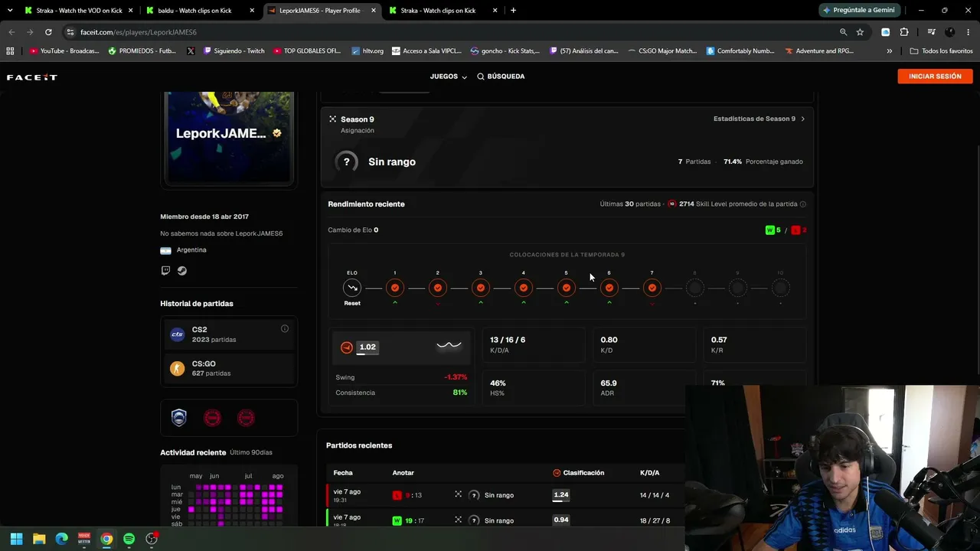Click the verified badge next to LeporkJAME
Viewport: 980px width, 551px height.
pos(277,133)
